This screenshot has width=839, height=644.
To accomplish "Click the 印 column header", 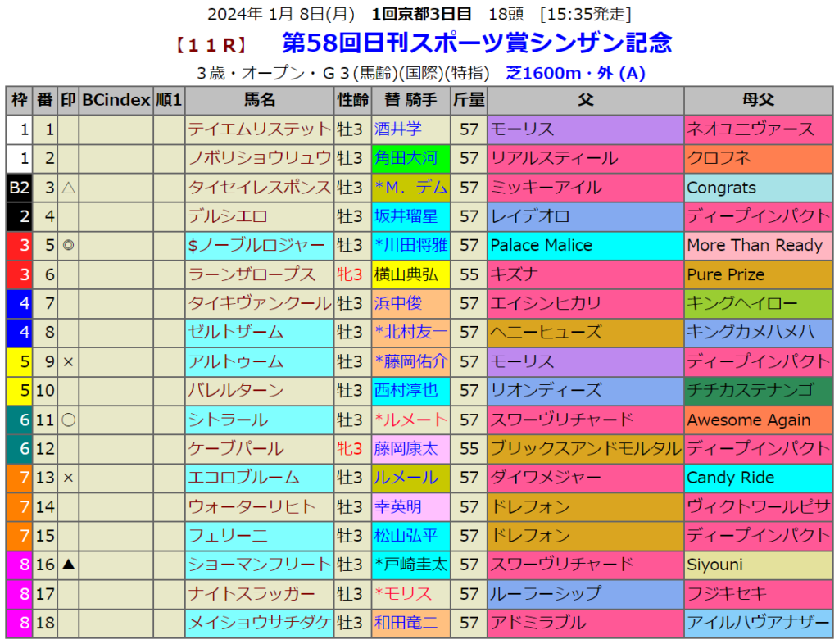I will pyautogui.click(x=68, y=101).
